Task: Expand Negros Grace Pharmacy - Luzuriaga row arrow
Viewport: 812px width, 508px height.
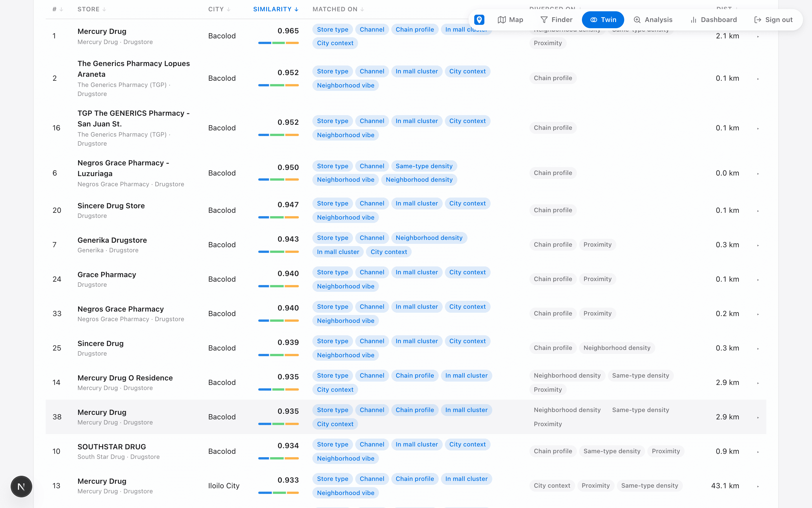Action: point(758,173)
